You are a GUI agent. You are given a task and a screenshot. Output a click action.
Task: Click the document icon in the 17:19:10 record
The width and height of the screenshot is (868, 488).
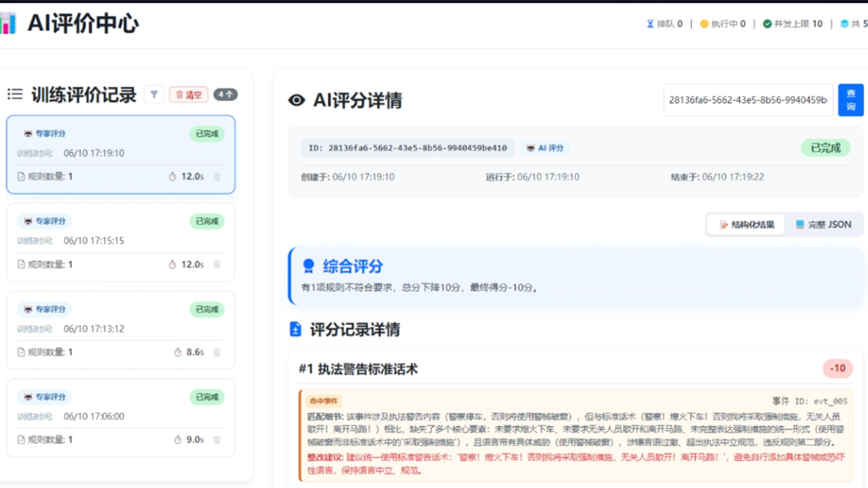point(21,177)
